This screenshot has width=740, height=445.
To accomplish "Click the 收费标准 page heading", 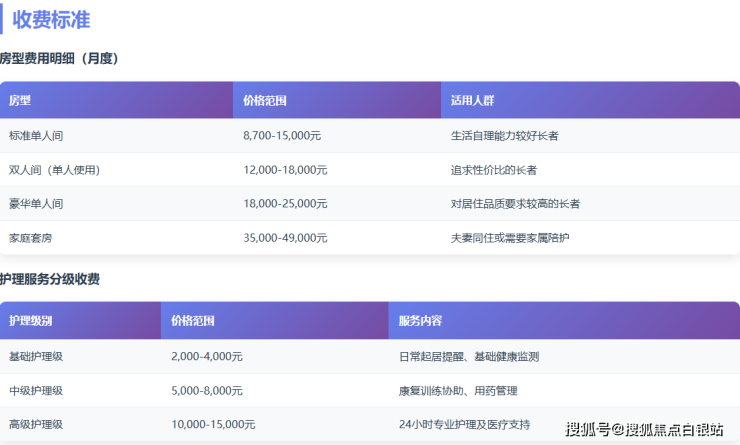I will 58,18.
